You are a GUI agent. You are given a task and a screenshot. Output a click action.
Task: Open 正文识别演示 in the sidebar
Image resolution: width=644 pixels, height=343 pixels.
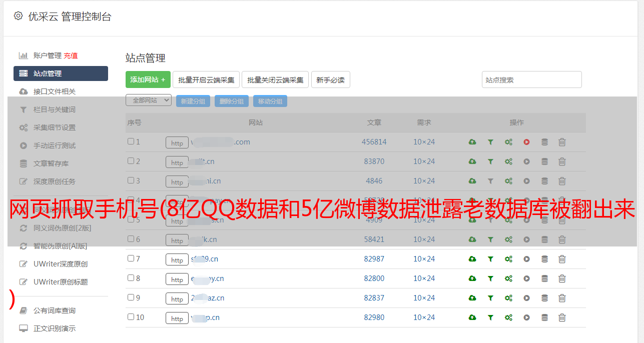[55, 328]
